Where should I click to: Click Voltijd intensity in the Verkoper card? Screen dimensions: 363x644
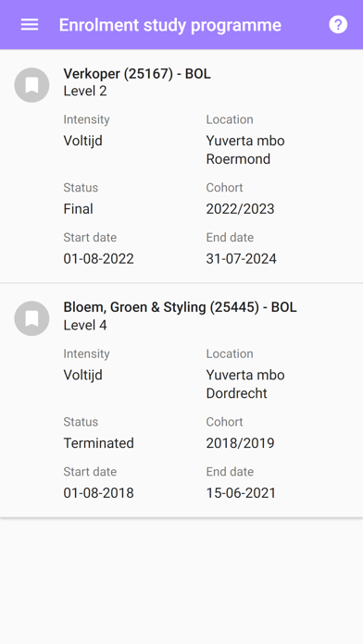coord(82,141)
